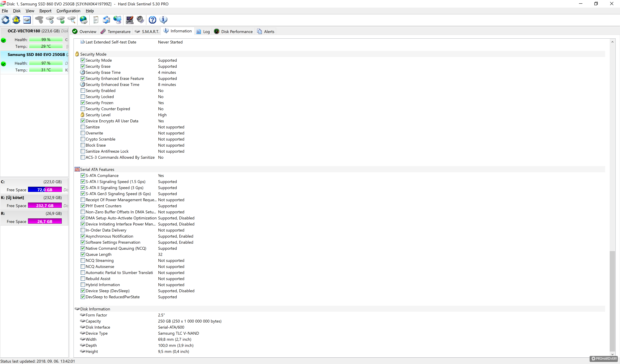This screenshot has width=620, height=364.
Task: Click the green health status icon for Samsung SSD
Action: (3, 64)
